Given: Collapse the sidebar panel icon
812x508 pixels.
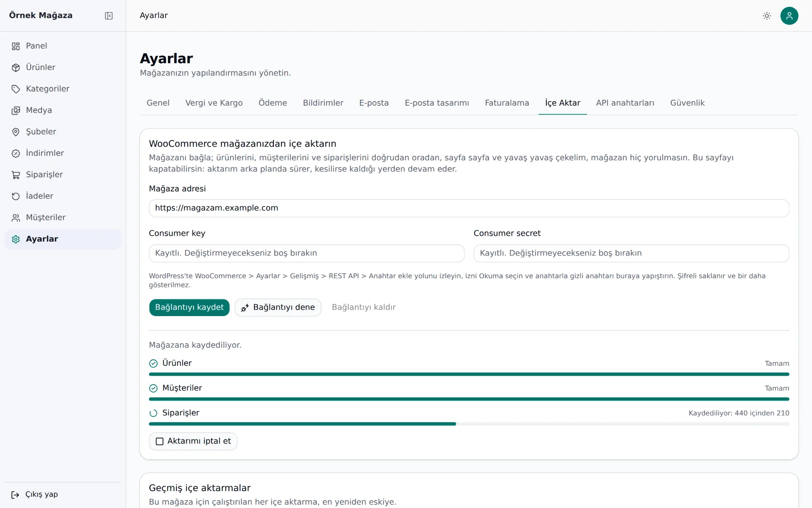Looking at the screenshot, I should pos(109,16).
